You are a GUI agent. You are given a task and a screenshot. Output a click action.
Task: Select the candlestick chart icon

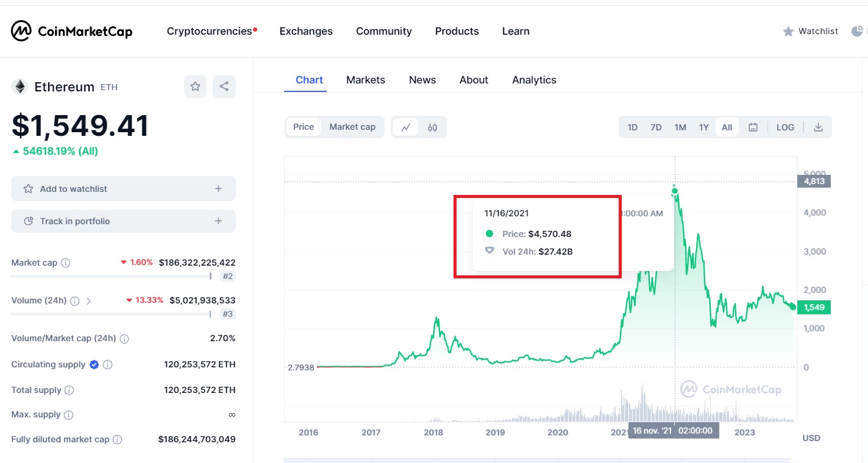433,127
